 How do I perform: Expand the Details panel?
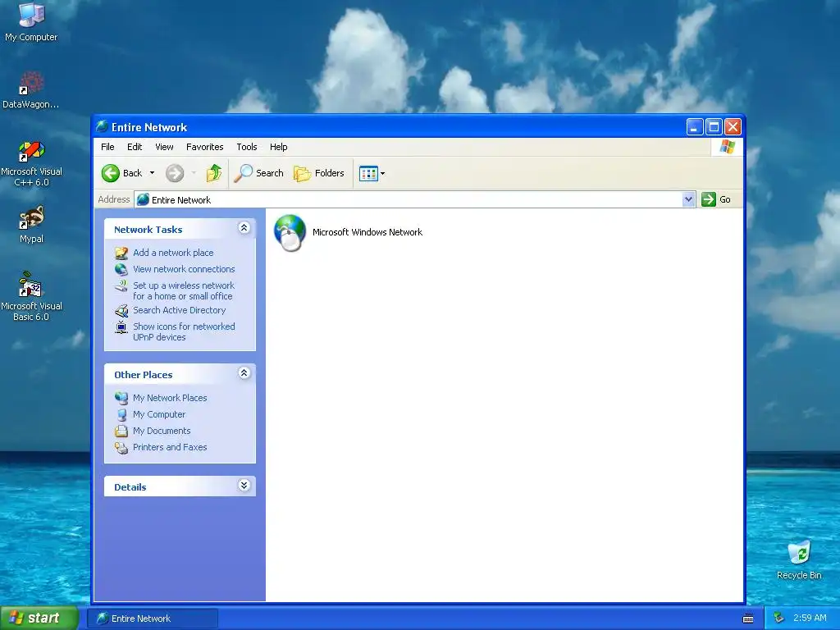pyautogui.click(x=244, y=486)
